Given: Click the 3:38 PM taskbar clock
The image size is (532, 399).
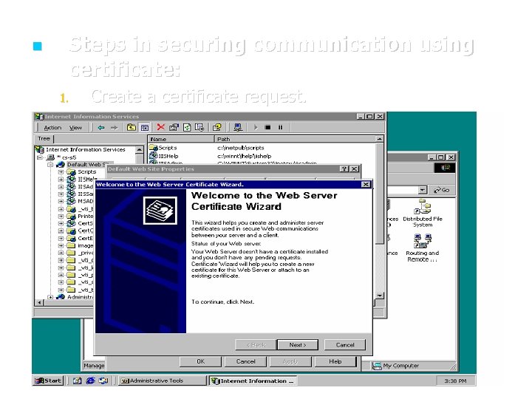Looking at the screenshot, I should (455, 381).
